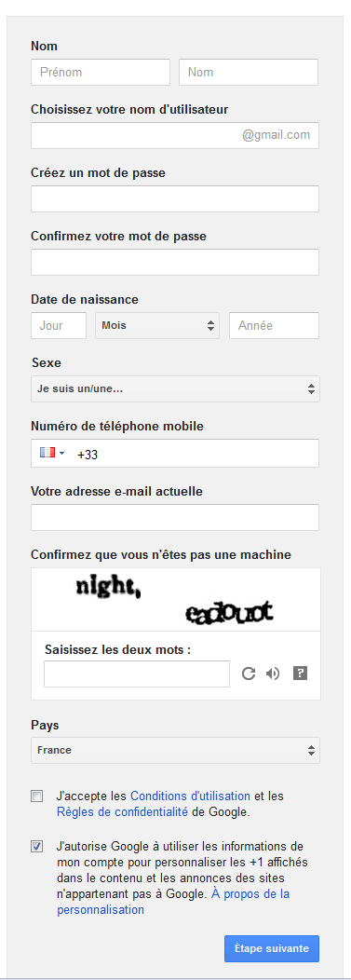Open the Conditions d'utilisation link
Image resolution: width=351 pixels, height=980 pixels.
pos(191,796)
